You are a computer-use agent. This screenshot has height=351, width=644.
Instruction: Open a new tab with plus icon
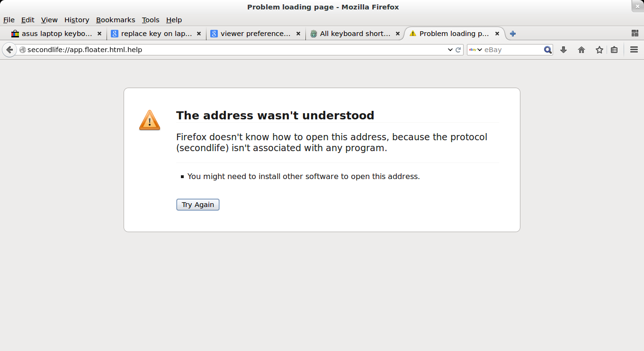(x=513, y=34)
